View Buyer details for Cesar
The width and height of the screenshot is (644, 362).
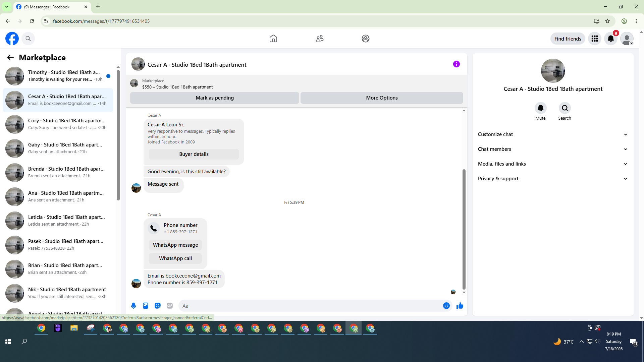point(194,154)
